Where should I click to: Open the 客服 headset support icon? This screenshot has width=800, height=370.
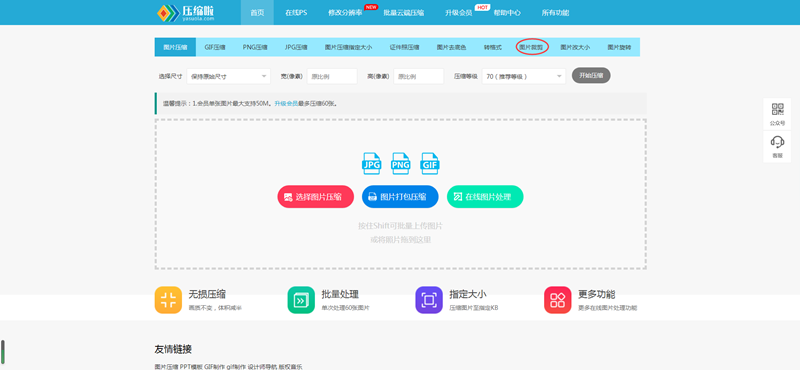777,142
